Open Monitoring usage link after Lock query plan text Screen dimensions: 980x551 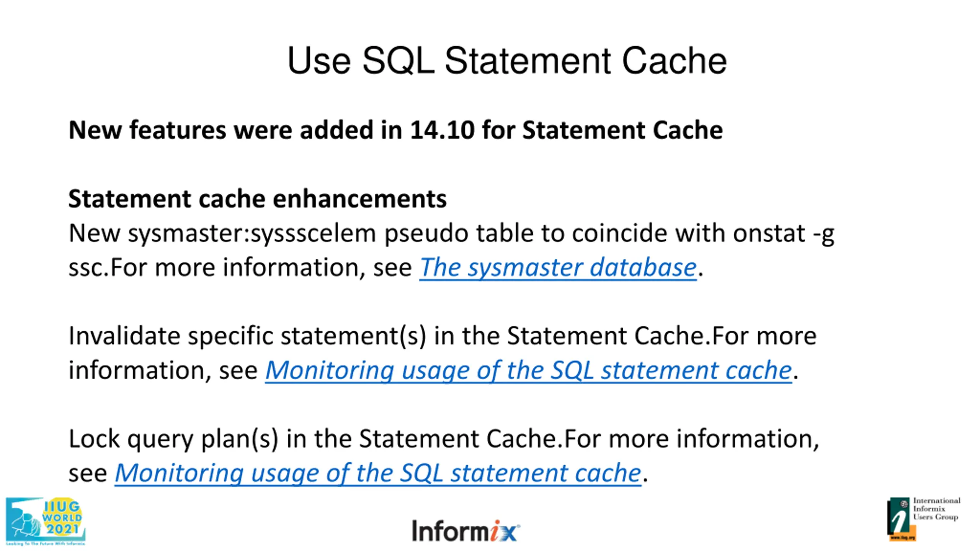pyautogui.click(x=378, y=473)
